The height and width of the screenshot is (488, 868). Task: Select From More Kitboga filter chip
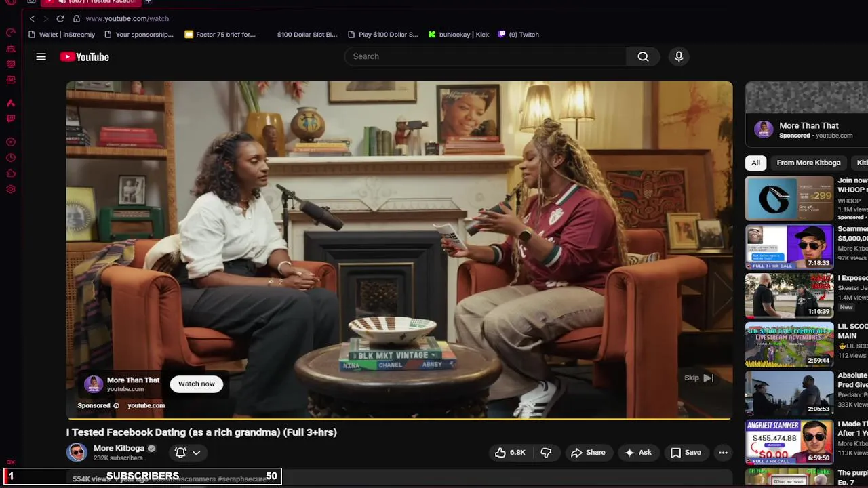tap(808, 163)
